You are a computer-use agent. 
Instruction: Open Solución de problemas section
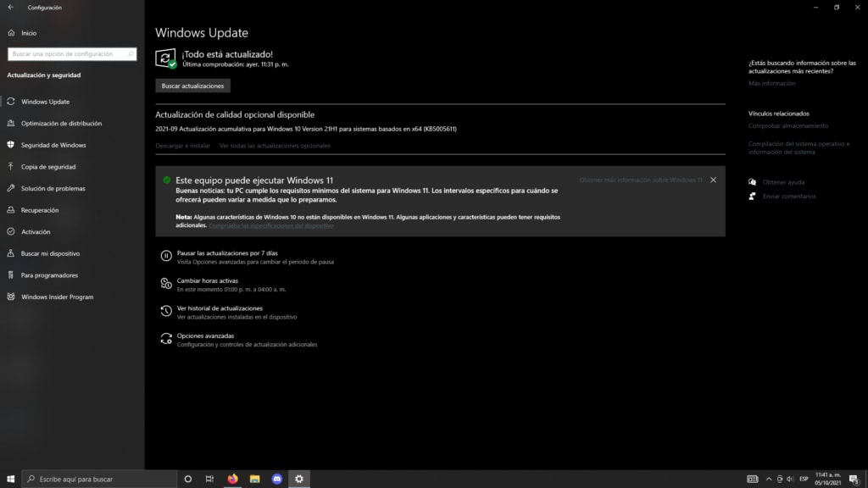pos(53,189)
